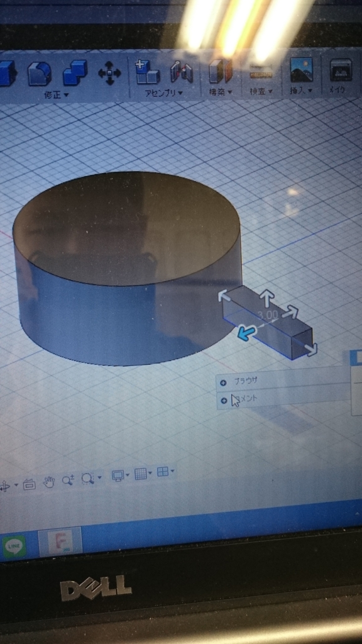Click the insert image icon
The image size is (362, 644).
(301, 69)
